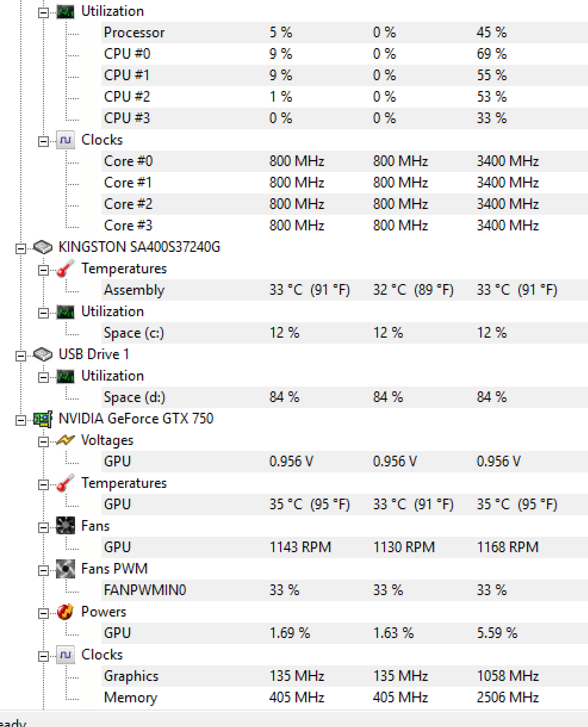
Task: Select the Processor utilization row
Action: (344, 33)
